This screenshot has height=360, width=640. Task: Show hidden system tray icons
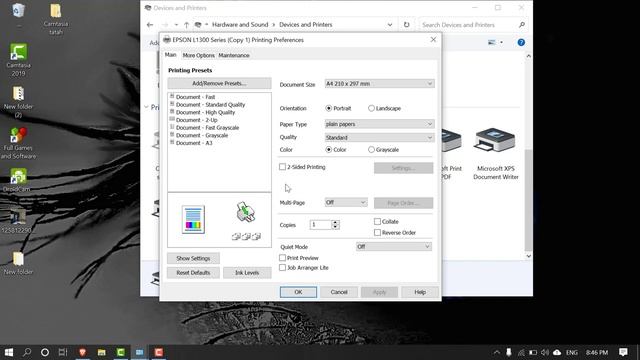click(x=496, y=352)
